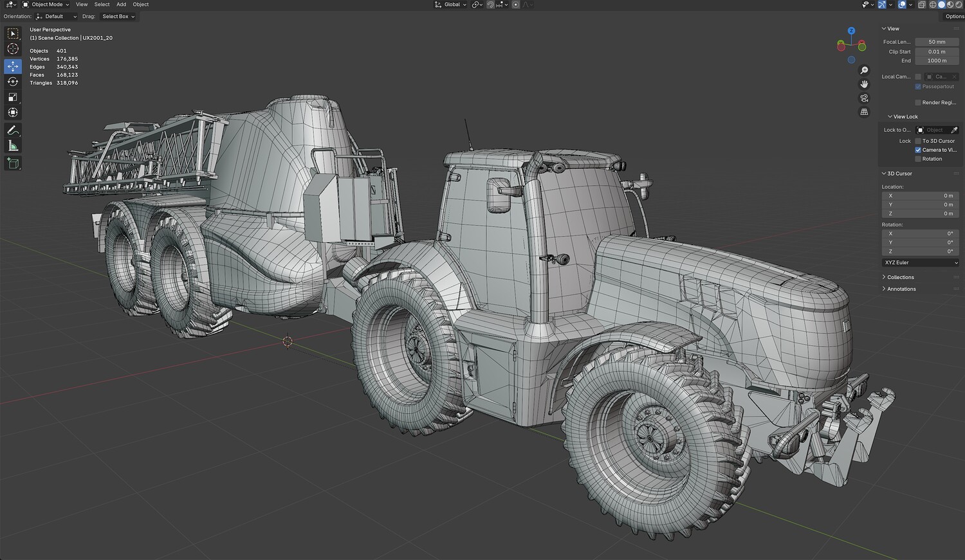Viewport: 965px width, 560px height.
Task: Toggle viewport overlays button
Action: coord(902,5)
